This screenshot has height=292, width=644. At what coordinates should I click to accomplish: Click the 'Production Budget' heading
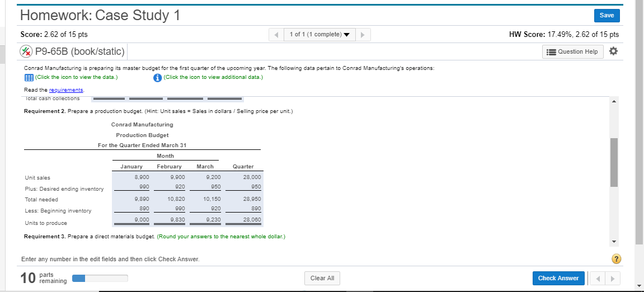[x=142, y=135]
